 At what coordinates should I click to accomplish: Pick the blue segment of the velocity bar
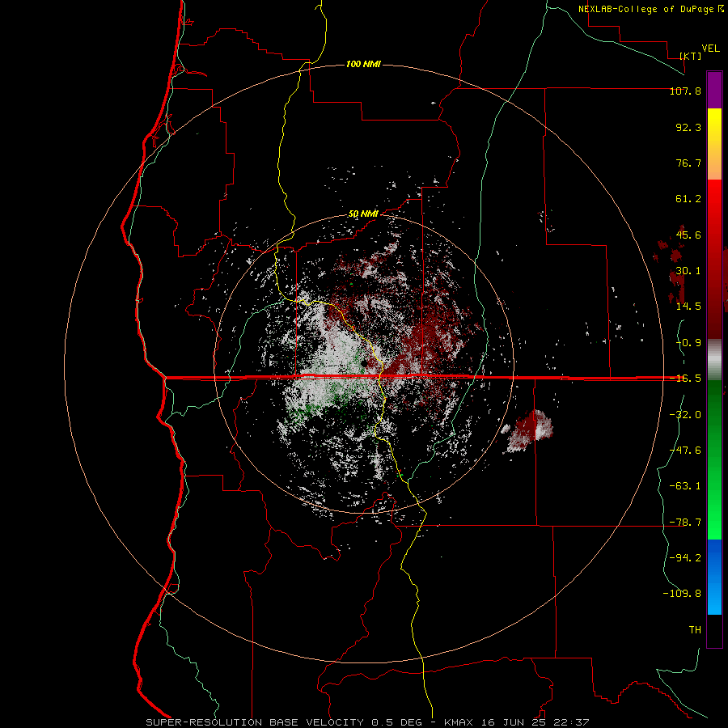714,577
